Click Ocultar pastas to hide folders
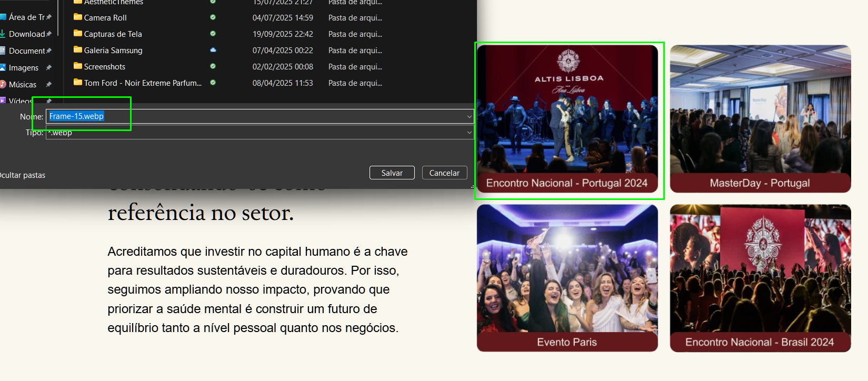The height and width of the screenshot is (381, 868). tap(22, 175)
